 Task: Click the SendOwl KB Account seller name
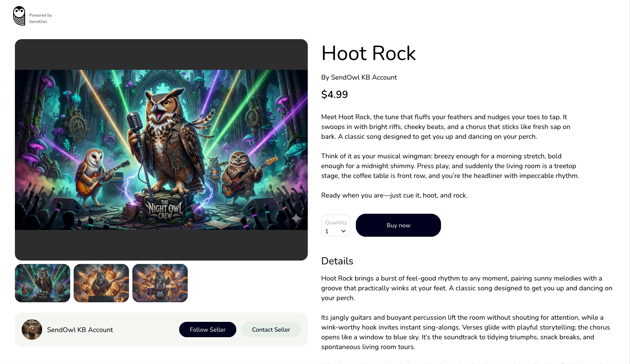click(x=80, y=330)
